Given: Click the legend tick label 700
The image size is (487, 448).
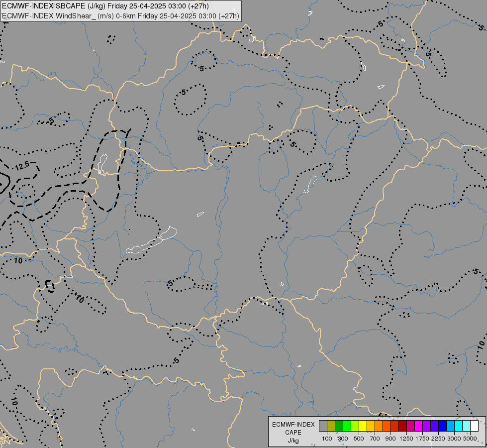Looking at the screenshot, I should coord(375,439).
